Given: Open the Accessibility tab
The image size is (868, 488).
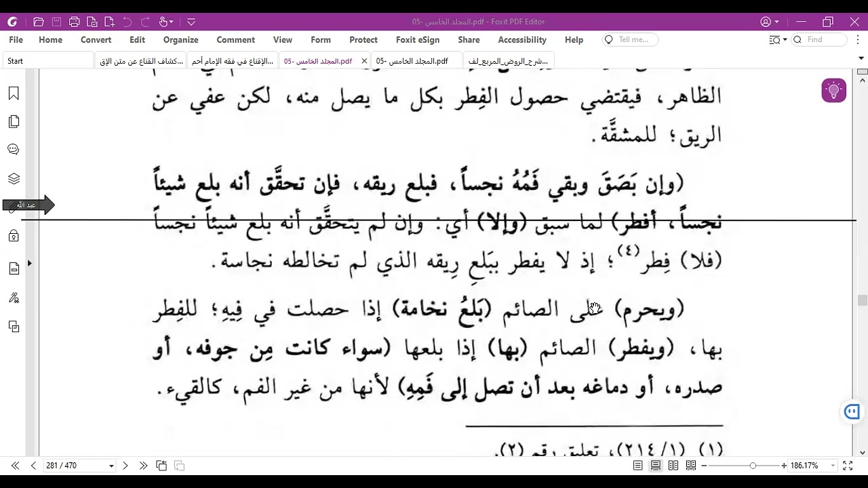Looking at the screenshot, I should (521, 40).
